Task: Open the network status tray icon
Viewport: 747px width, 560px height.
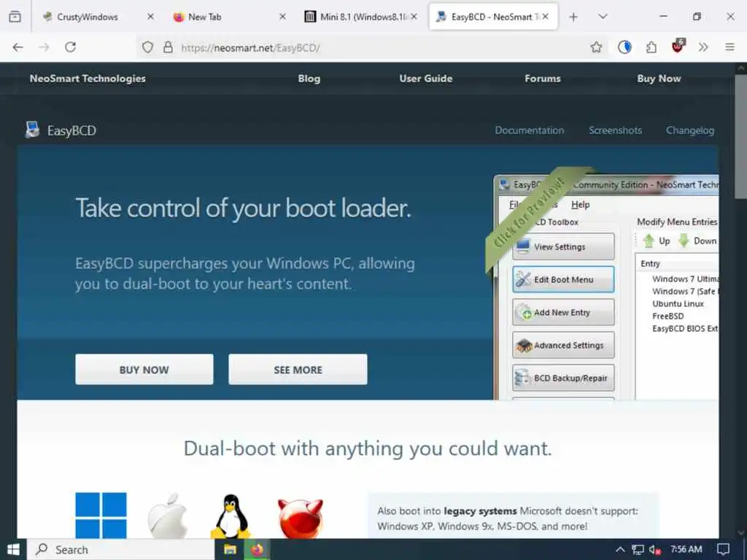Action: tap(638, 550)
